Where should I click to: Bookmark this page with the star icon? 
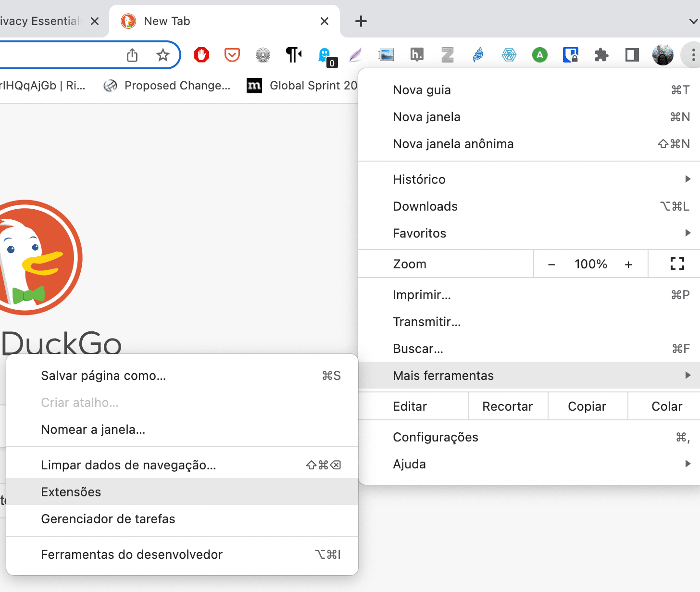tap(163, 55)
